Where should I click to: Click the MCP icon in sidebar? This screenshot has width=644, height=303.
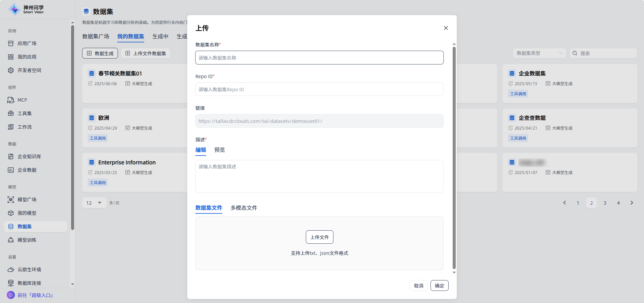coord(11,100)
